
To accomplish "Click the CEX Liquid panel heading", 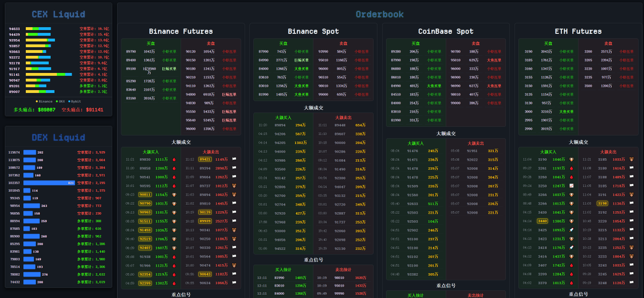I will click(58, 14).
